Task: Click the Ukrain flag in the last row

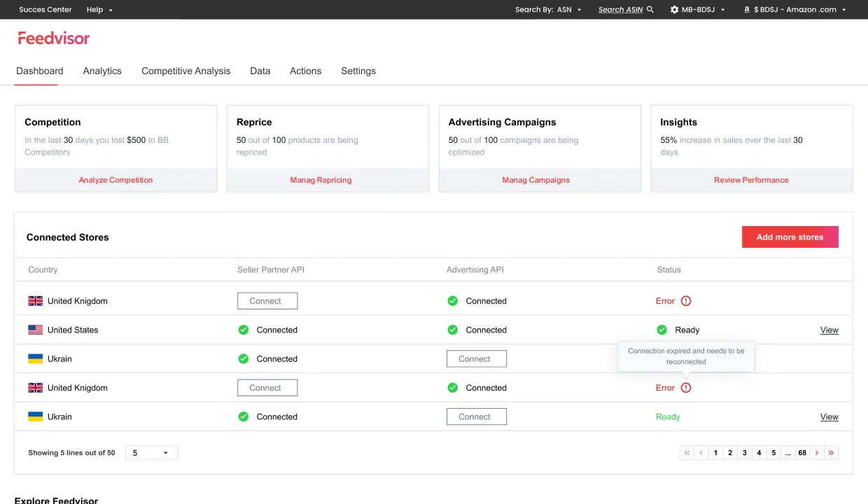Action: tap(35, 416)
